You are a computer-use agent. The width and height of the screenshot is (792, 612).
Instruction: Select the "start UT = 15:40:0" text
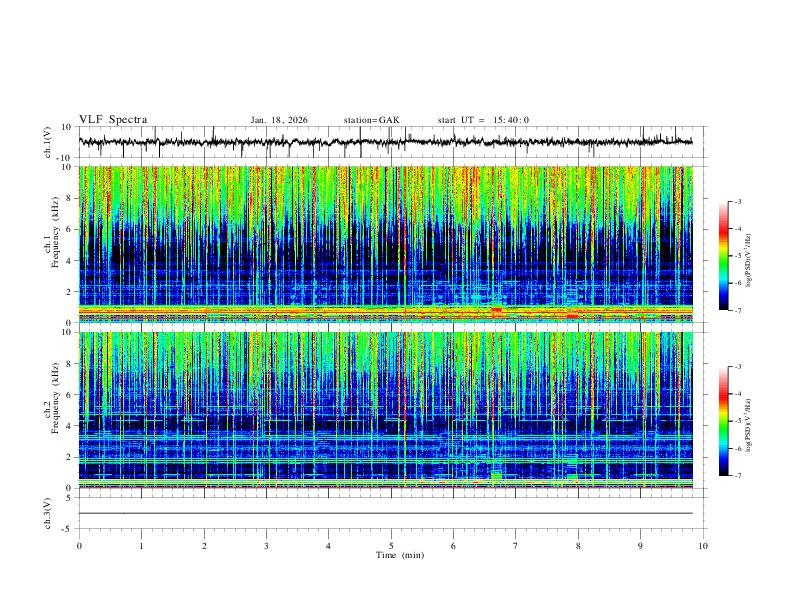click(x=483, y=120)
